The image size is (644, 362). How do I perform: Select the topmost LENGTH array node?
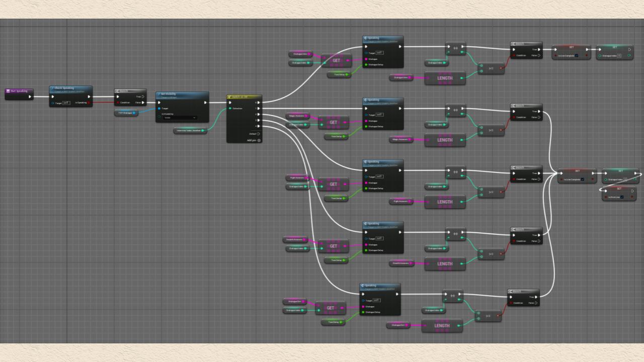[445, 78]
